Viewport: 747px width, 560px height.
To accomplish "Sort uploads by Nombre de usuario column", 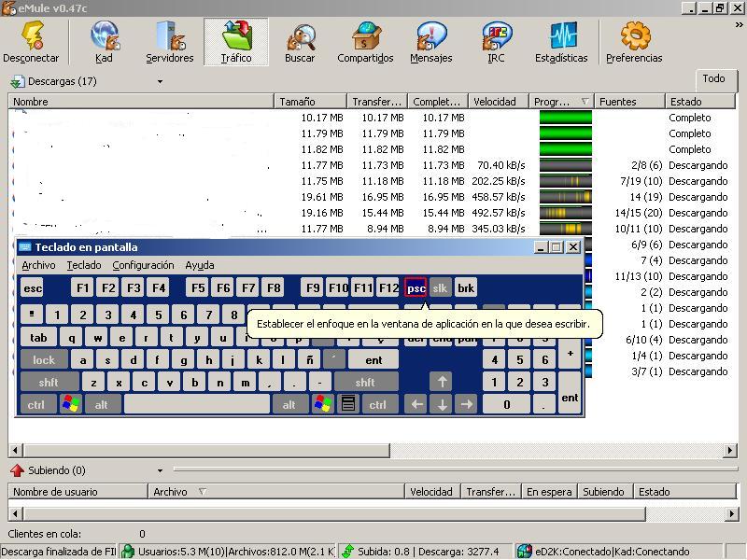I will coord(78,492).
